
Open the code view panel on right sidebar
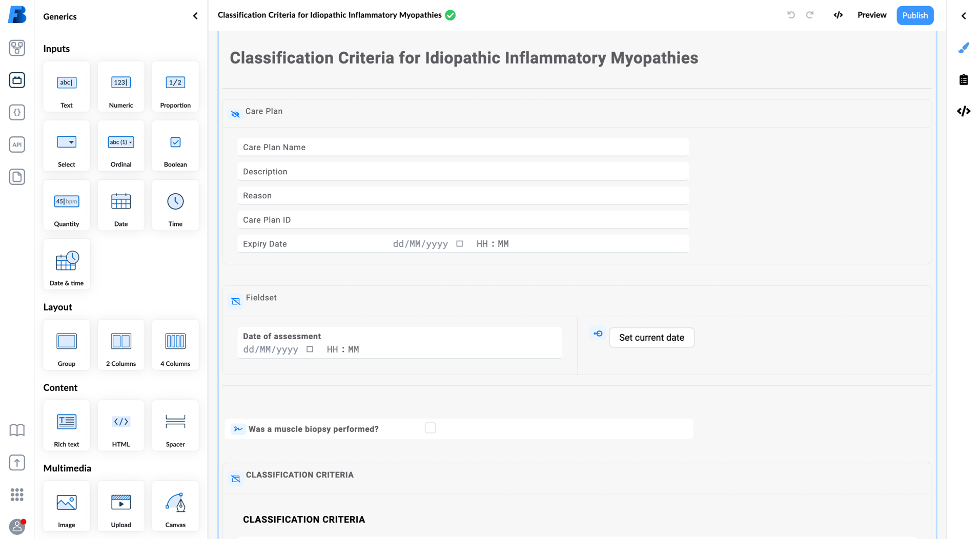[964, 111]
